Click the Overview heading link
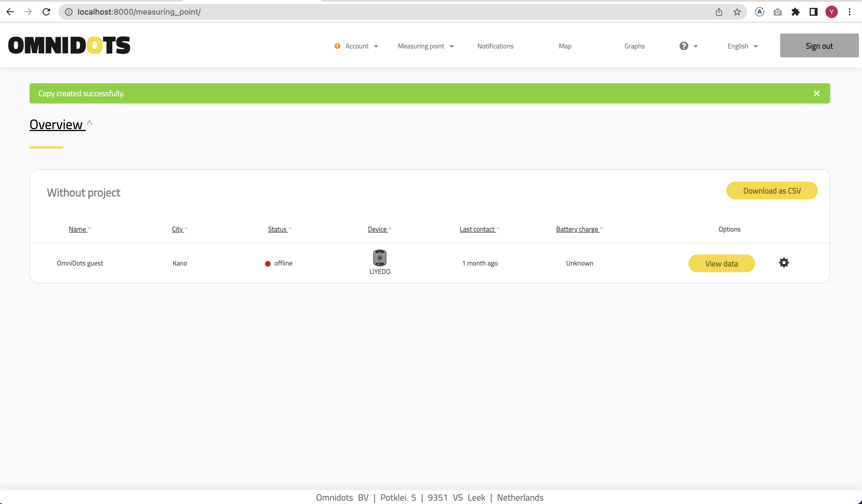The image size is (862, 504). [57, 125]
